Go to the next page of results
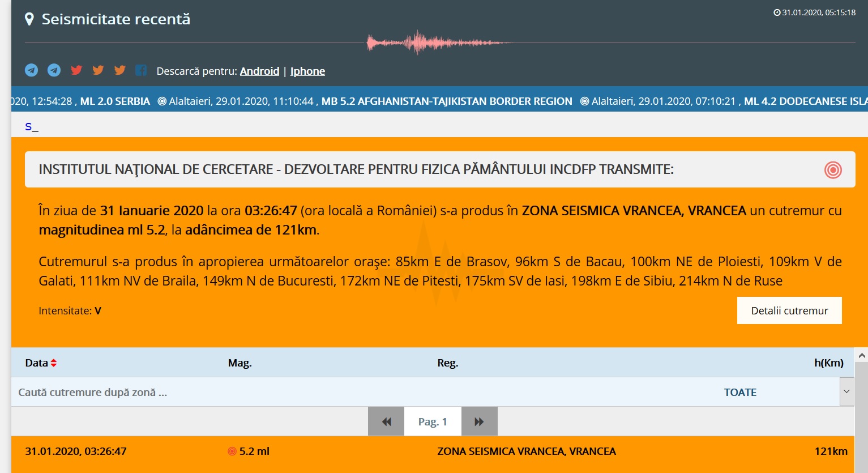 [x=479, y=421]
